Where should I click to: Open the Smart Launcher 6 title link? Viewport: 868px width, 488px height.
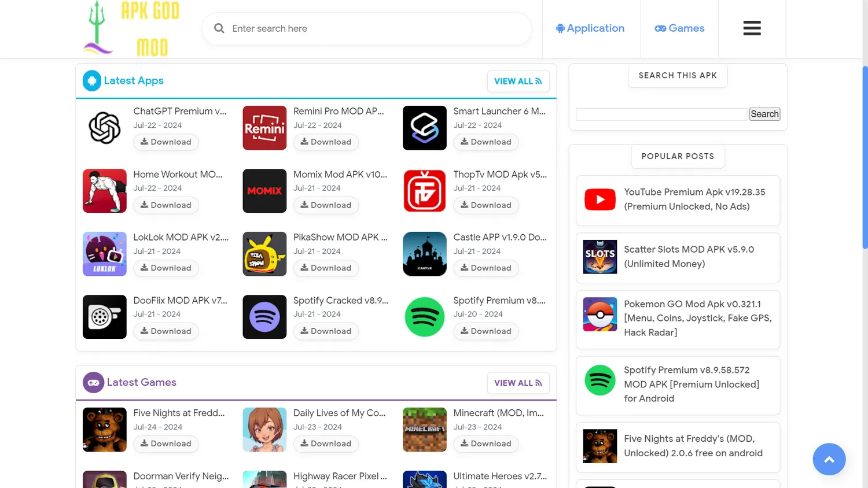pyautogui.click(x=499, y=111)
